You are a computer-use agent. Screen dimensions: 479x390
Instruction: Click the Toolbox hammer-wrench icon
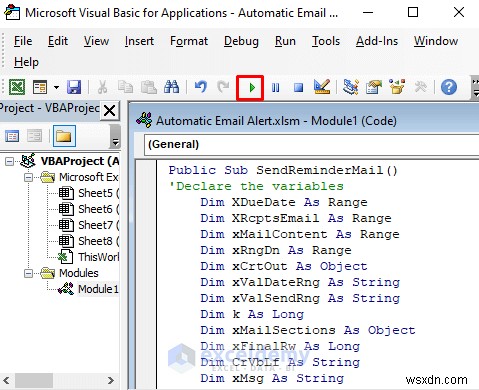[x=421, y=87]
